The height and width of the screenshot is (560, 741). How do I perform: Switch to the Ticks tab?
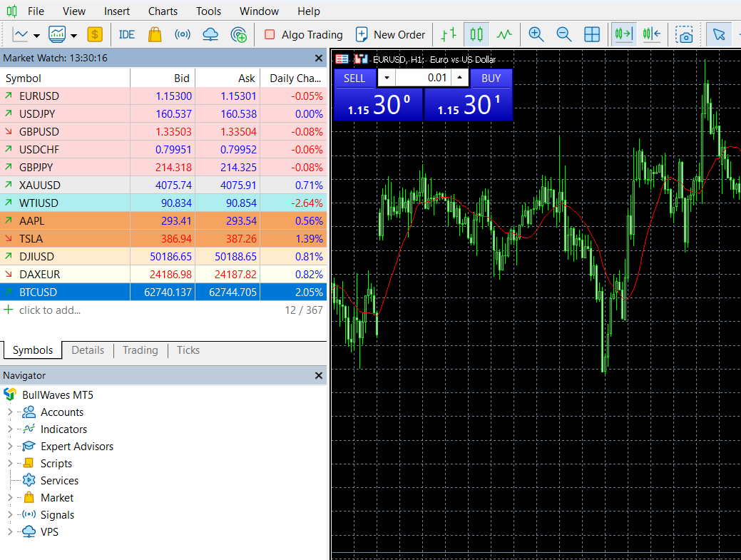[x=188, y=350]
